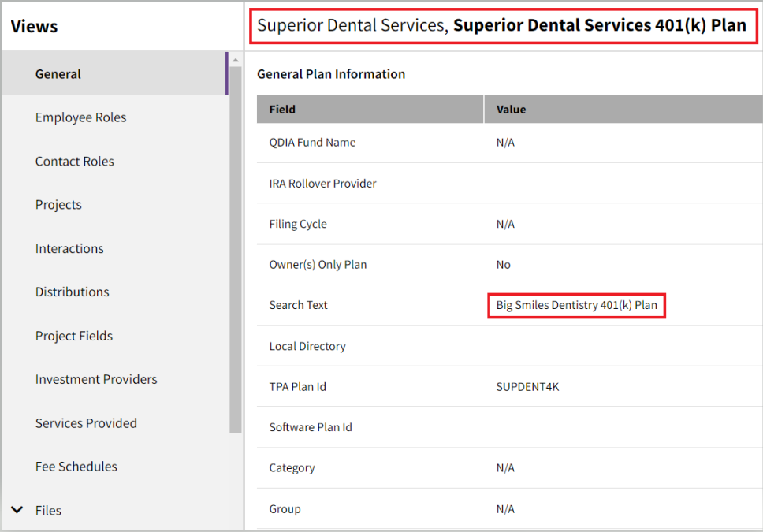Open the Contact Roles view

tap(74, 161)
